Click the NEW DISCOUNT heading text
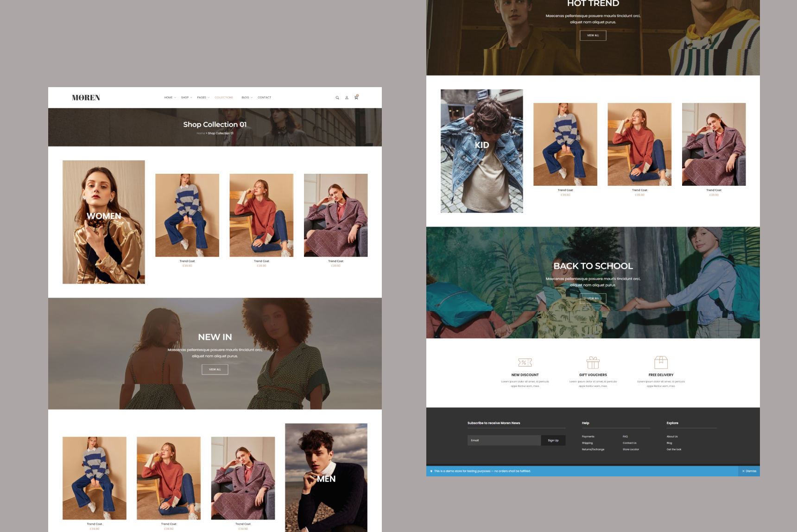The width and height of the screenshot is (797, 532). [525, 375]
